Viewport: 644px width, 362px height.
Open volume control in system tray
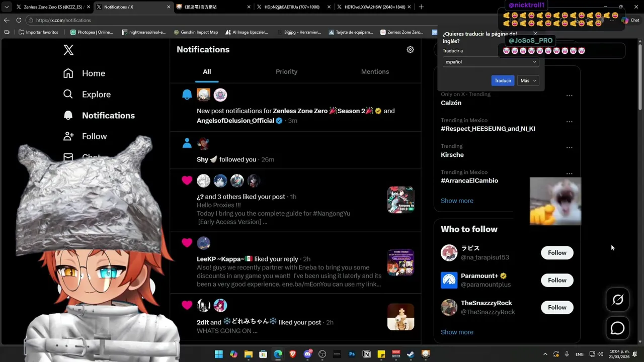coord(600,354)
